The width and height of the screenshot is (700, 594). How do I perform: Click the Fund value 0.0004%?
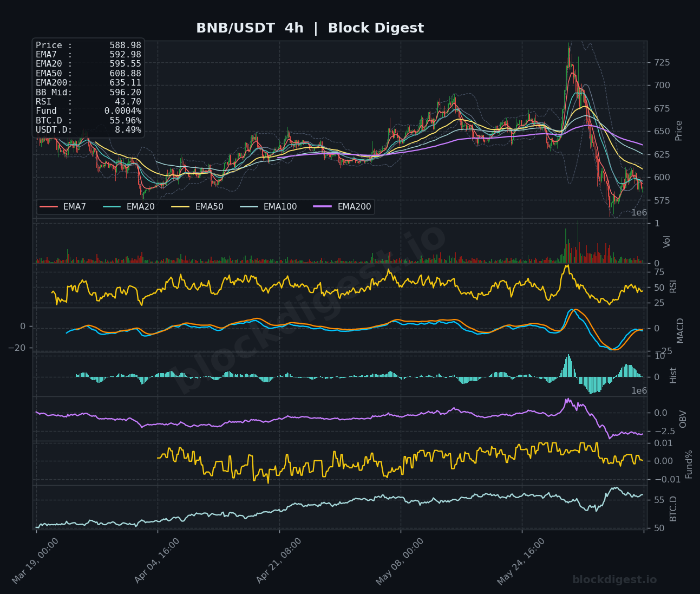coord(123,111)
